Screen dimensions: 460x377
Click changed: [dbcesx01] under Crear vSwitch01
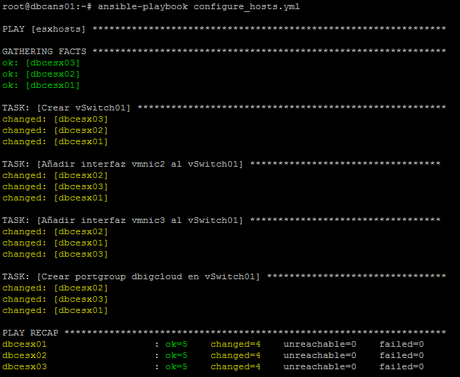[x=55, y=142]
